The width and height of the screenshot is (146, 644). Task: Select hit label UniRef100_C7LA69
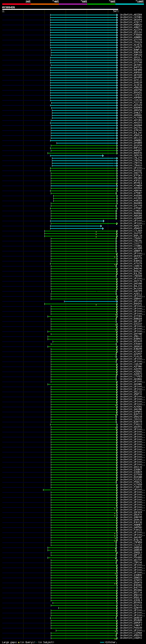pos(131,231)
